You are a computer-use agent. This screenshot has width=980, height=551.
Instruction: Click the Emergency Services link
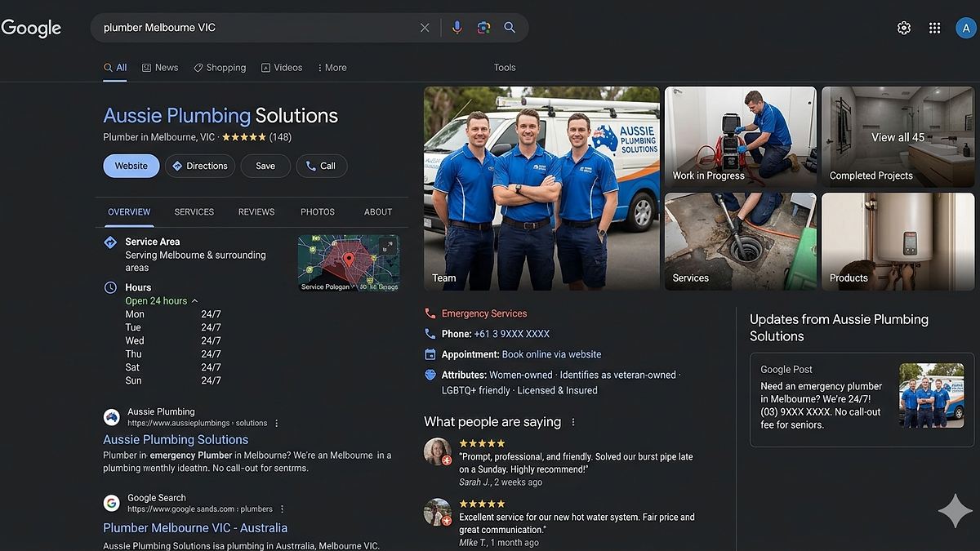pos(484,313)
